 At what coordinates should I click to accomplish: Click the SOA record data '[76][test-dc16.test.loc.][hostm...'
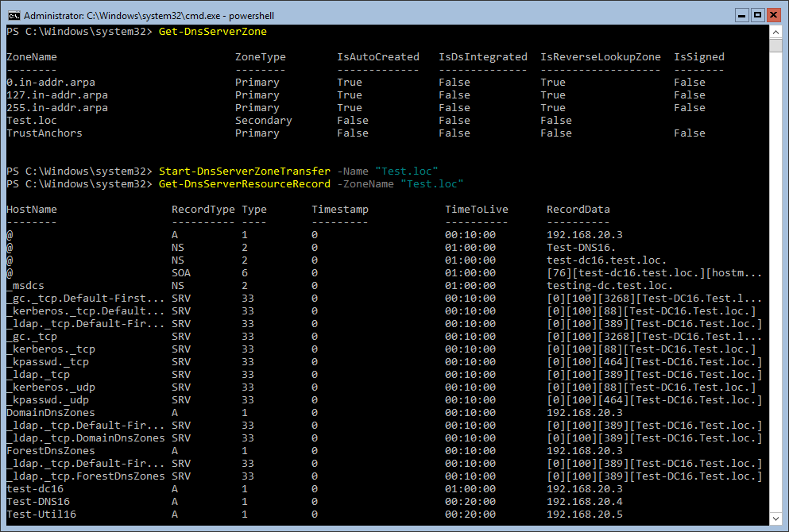pos(654,273)
